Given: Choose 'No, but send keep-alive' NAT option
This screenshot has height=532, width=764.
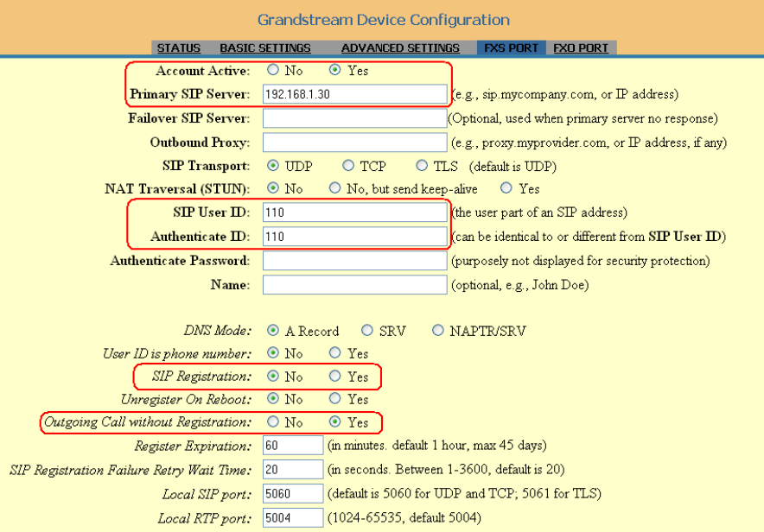Looking at the screenshot, I should coord(334,188).
